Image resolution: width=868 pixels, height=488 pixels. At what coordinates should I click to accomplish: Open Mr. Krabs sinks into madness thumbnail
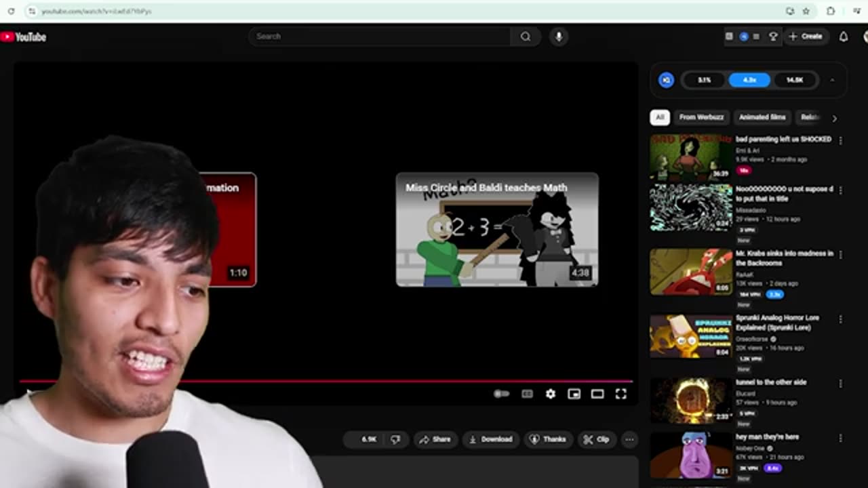point(691,272)
